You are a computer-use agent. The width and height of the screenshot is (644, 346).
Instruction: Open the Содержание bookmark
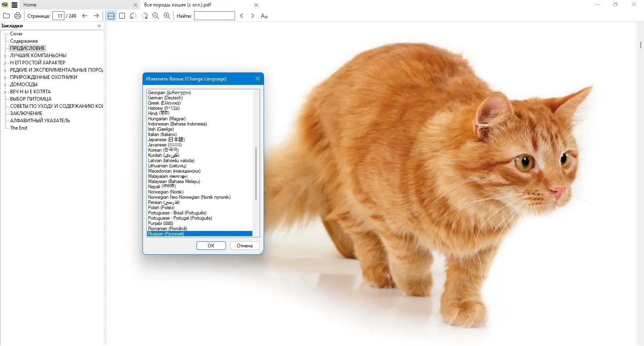point(24,41)
